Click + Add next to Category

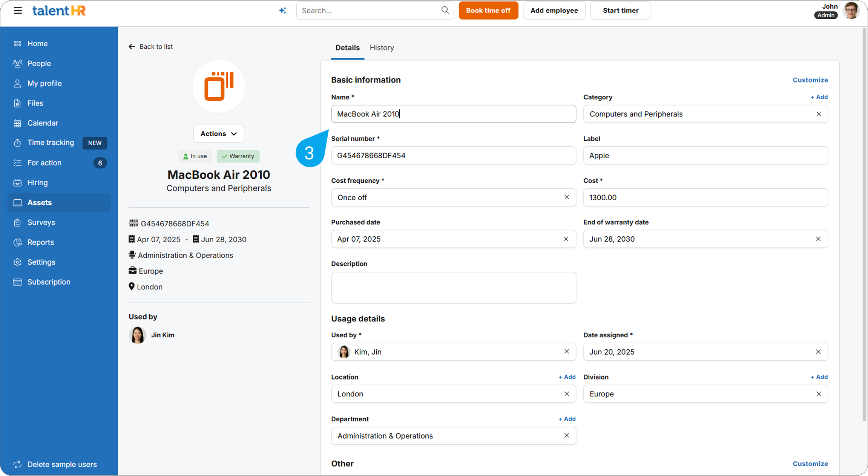[819, 97]
